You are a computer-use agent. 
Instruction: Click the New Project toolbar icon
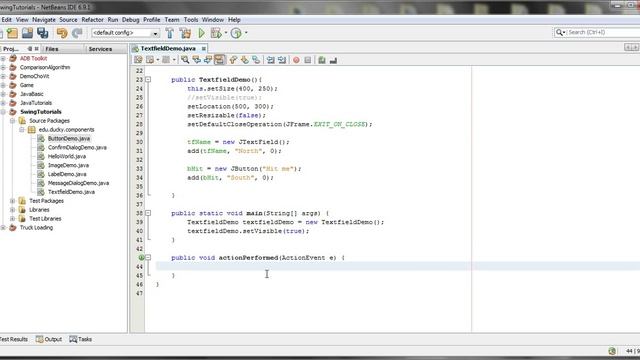tap(12, 33)
